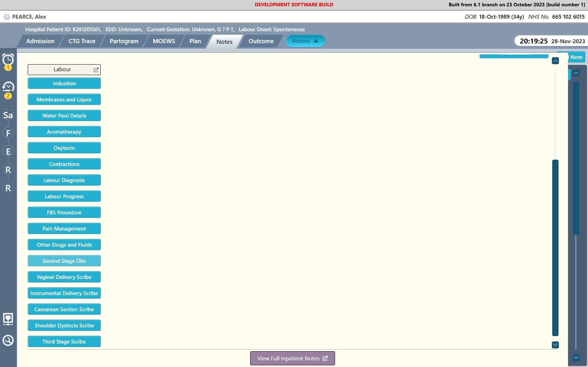The image size is (588, 367).
Task: Click the pop-out icon on Labour box
Action: tap(96, 70)
